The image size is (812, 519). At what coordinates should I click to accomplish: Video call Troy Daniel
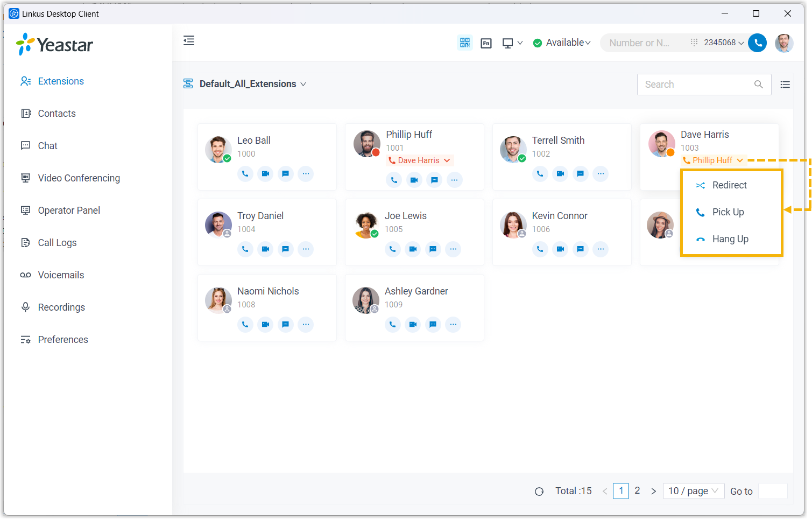pyautogui.click(x=265, y=249)
